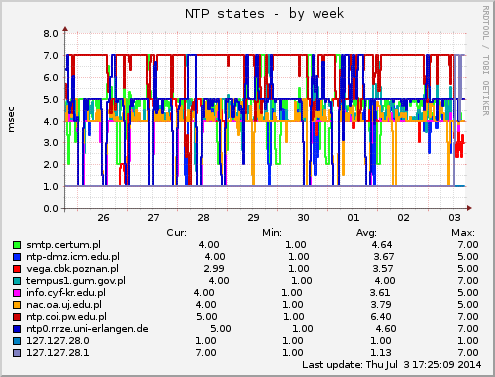
Task: Click the date label 03 on x-axis
Action: [x=454, y=218]
